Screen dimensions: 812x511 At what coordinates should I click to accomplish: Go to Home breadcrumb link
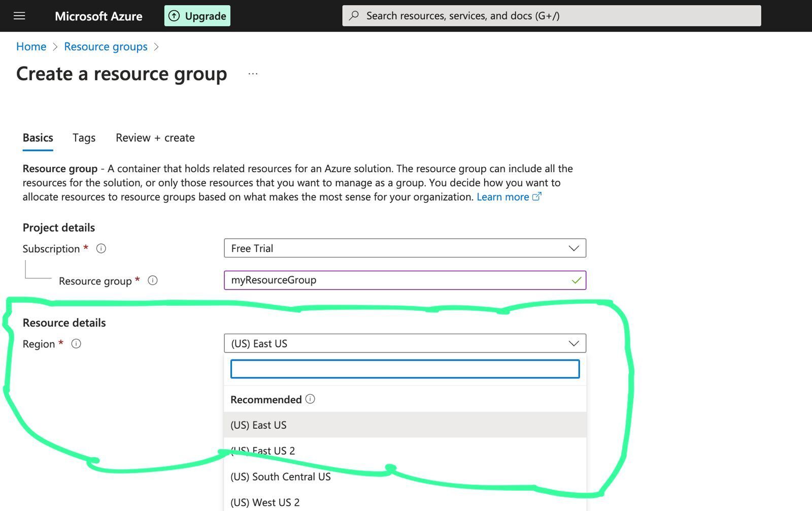coord(31,47)
